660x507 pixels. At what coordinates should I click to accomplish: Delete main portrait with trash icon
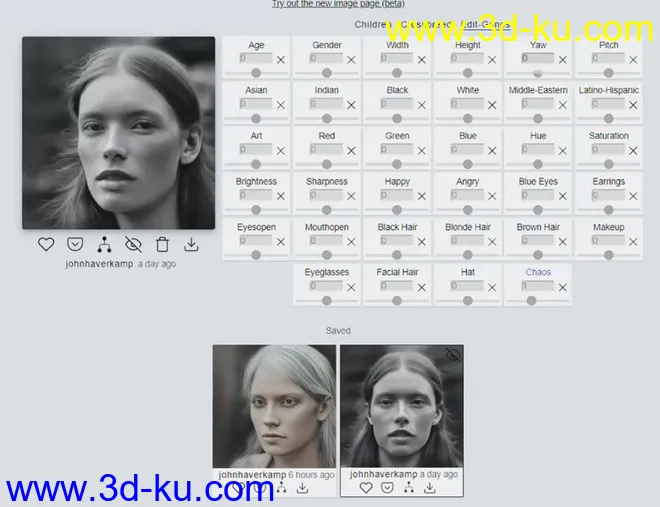click(162, 244)
